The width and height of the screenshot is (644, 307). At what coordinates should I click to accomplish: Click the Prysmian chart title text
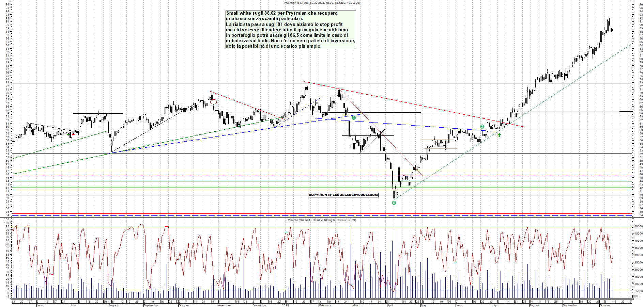pyautogui.click(x=322, y=3)
